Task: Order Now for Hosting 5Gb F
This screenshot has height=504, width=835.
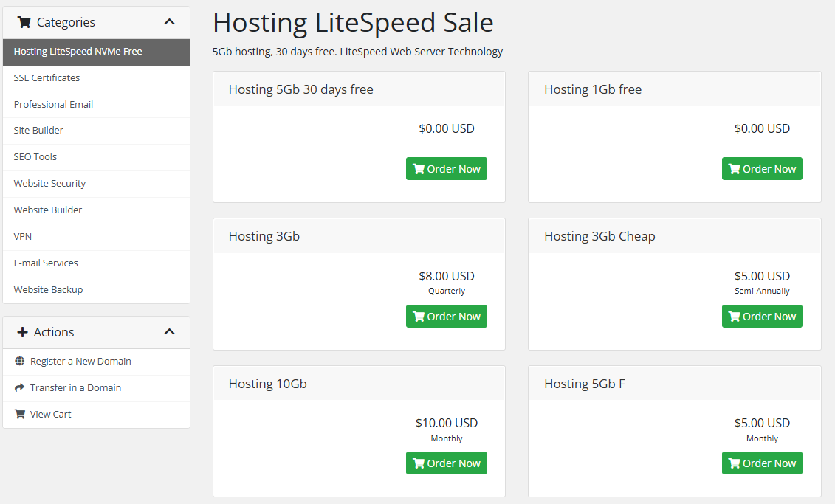Action: 762,463
